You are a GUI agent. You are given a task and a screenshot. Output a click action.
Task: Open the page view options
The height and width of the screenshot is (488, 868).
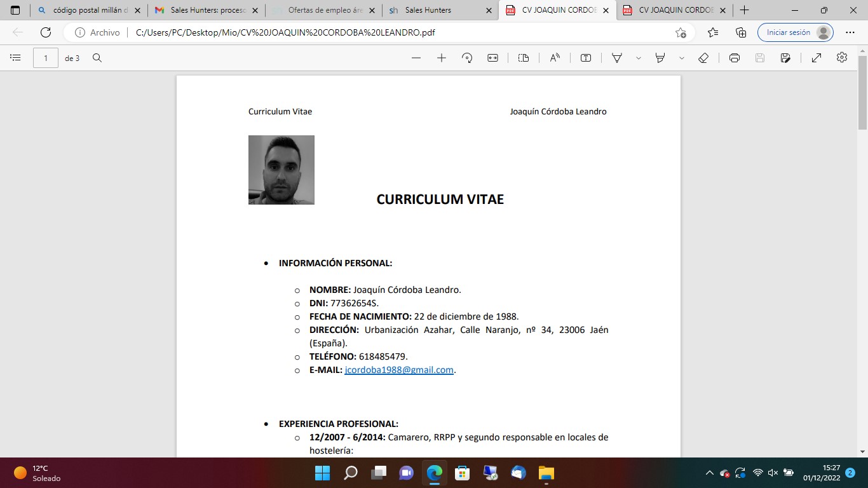(x=524, y=58)
